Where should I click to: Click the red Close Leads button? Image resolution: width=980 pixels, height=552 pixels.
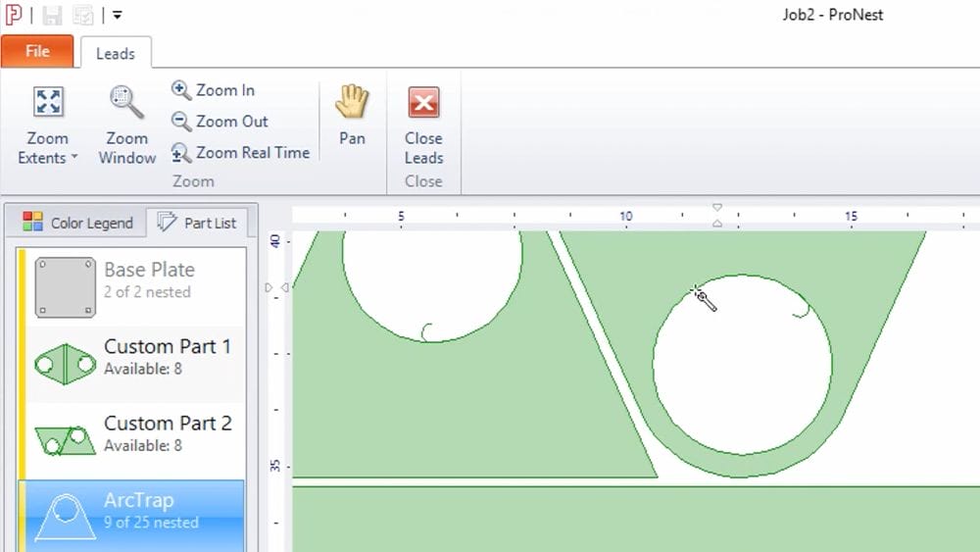pos(423,103)
